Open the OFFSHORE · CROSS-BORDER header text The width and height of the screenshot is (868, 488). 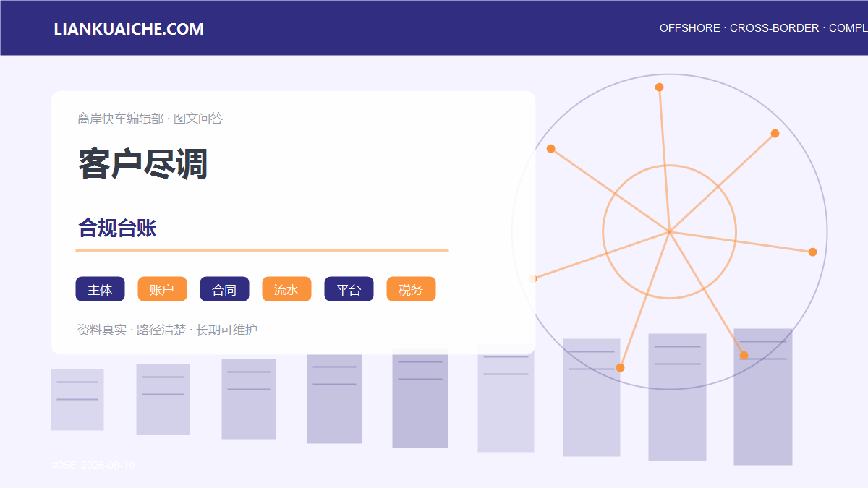point(739,28)
